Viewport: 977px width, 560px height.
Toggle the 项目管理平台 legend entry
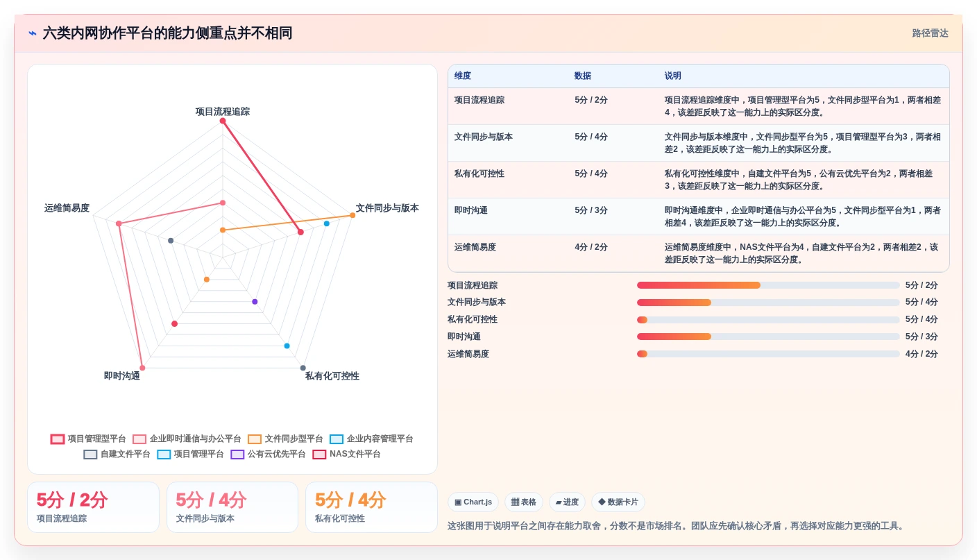[190, 455]
